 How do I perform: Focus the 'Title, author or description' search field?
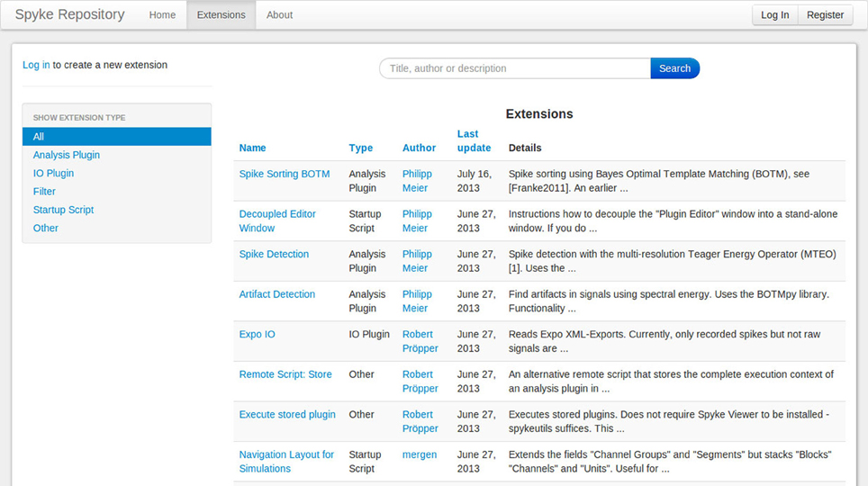pyautogui.click(x=515, y=68)
